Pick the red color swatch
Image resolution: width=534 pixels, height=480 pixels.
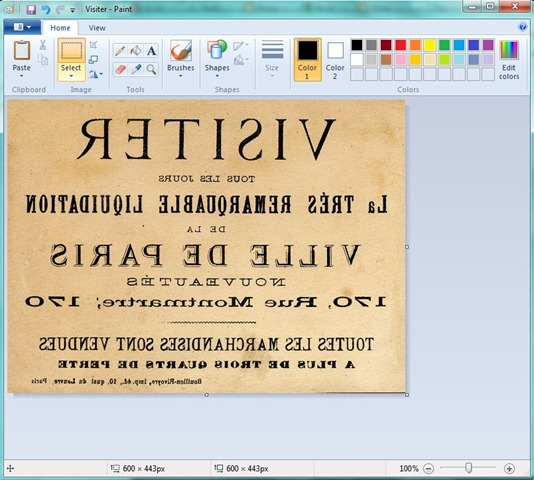[x=401, y=45]
